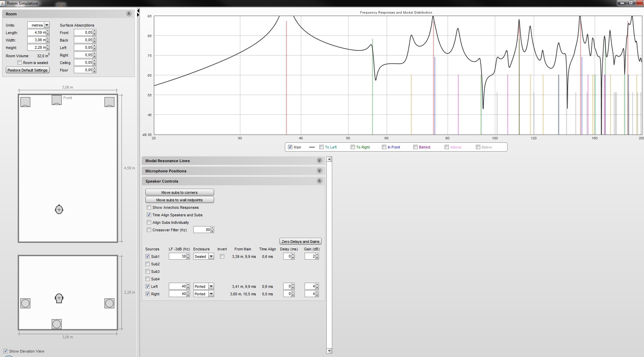Enable the Sub4 source

coord(147,279)
